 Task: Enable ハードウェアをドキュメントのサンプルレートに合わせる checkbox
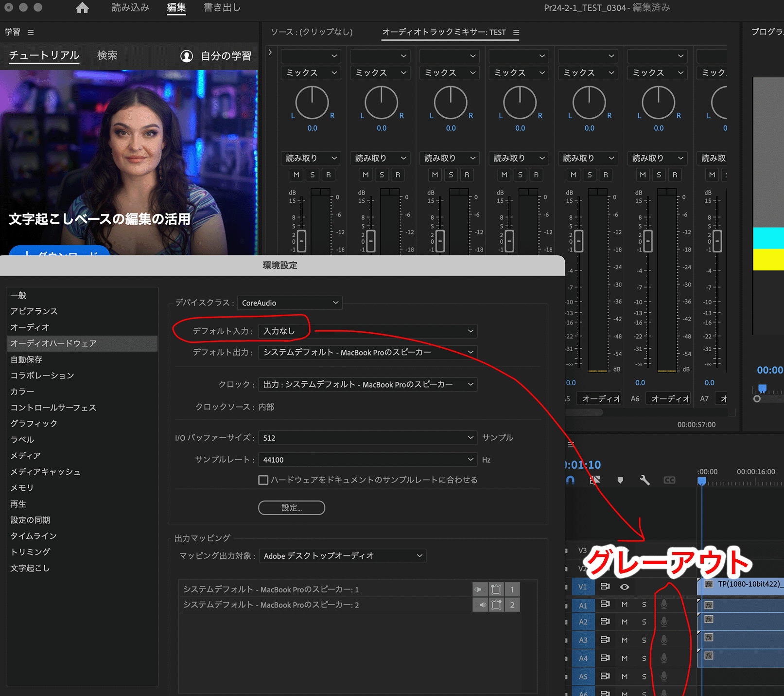(263, 480)
